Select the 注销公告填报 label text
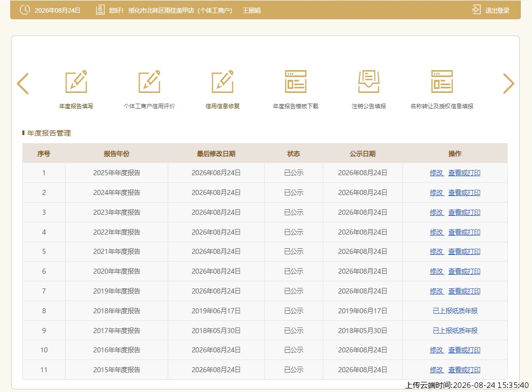This screenshot has width=532, height=392. pos(369,106)
